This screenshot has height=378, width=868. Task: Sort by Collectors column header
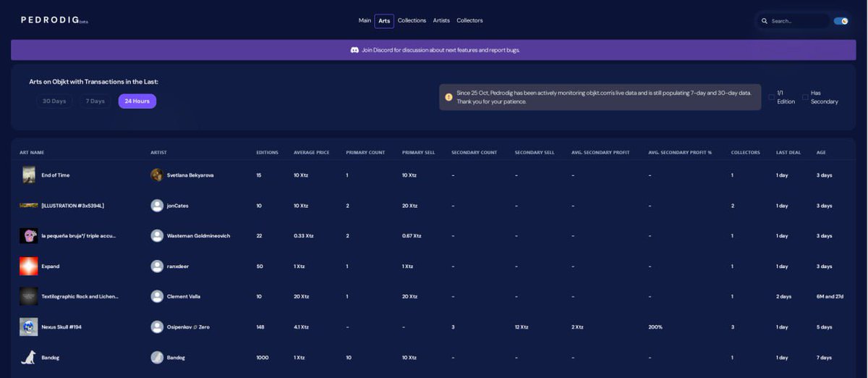(x=745, y=153)
